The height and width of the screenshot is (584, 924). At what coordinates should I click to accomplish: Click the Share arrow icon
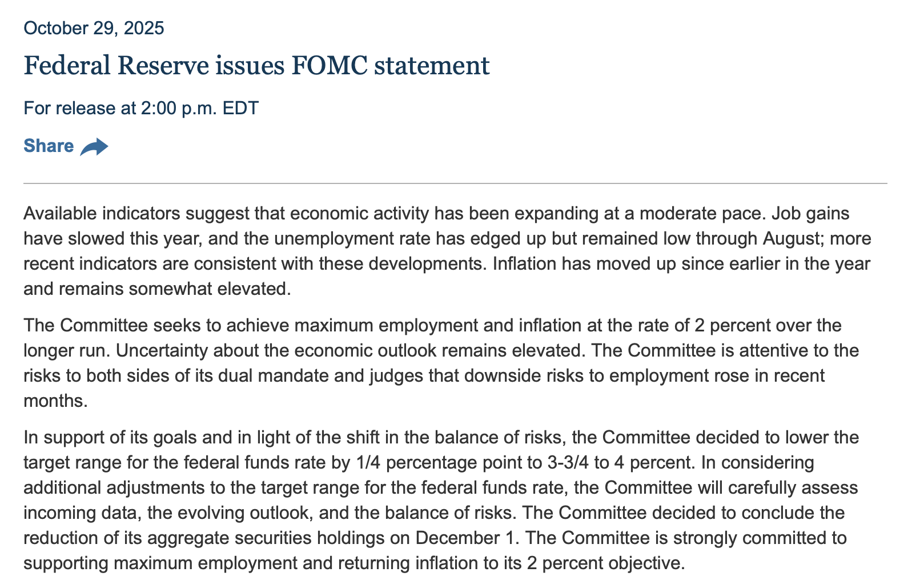point(94,147)
